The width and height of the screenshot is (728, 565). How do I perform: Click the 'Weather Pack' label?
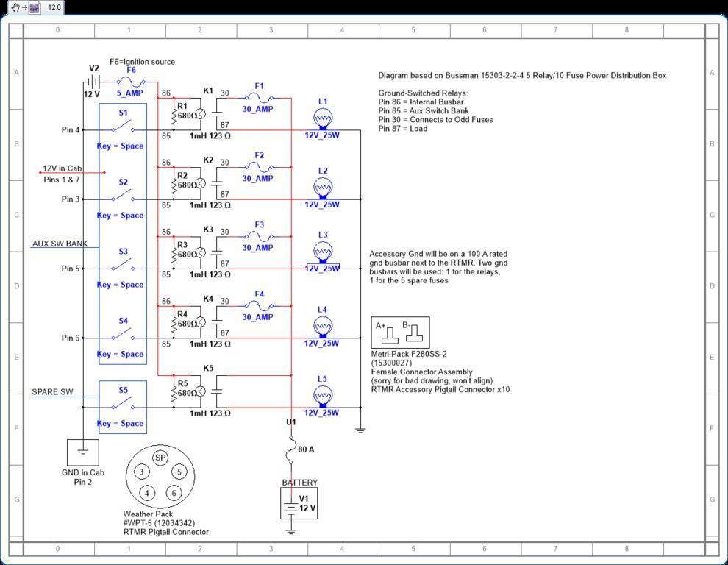pos(148,514)
